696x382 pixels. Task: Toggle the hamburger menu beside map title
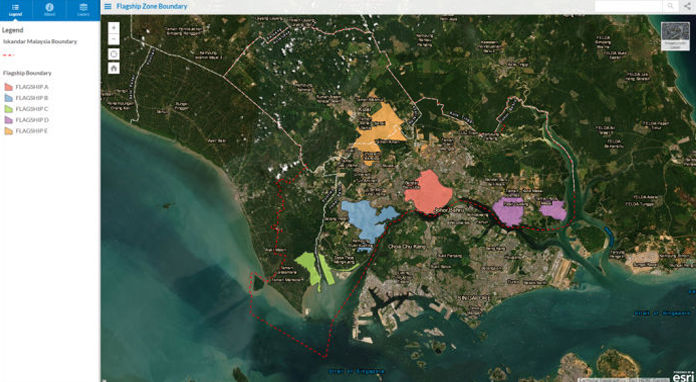(x=108, y=7)
